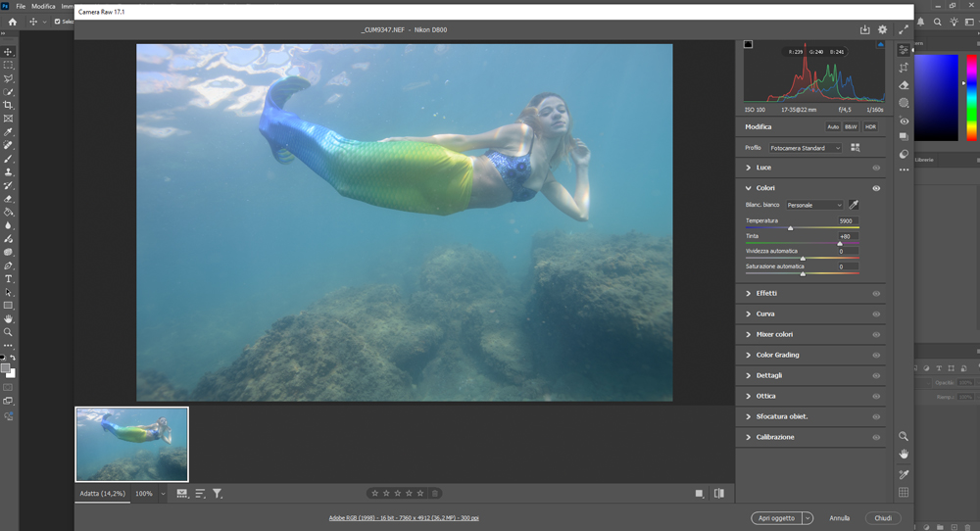Open the Masking tool
The width and height of the screenshot is (980, 531).
point(904,103)
